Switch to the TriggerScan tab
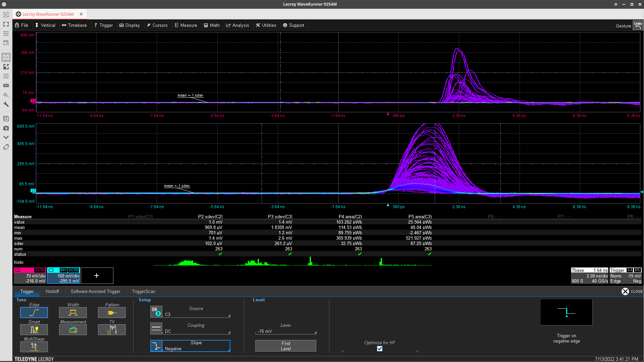The image size is (644, 362). pos(144,291)
